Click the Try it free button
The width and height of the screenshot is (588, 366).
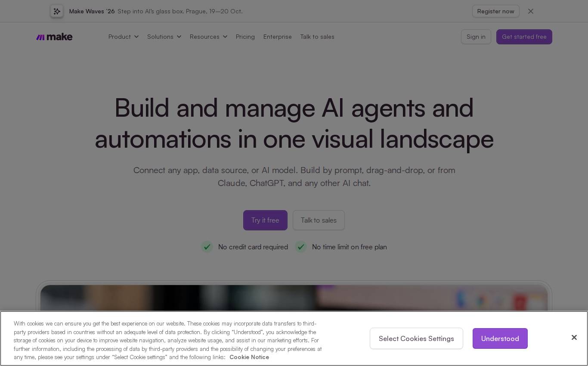pos(265,220)
